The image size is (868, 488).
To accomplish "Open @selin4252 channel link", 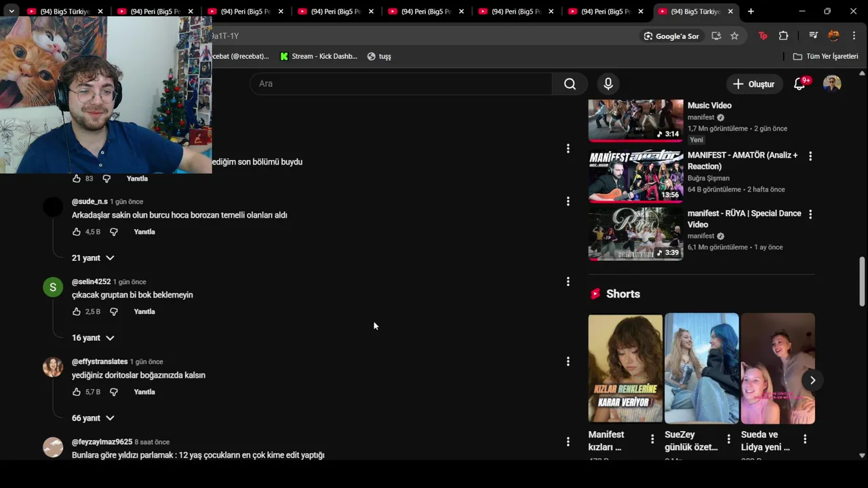I will (x=91, y=281).
